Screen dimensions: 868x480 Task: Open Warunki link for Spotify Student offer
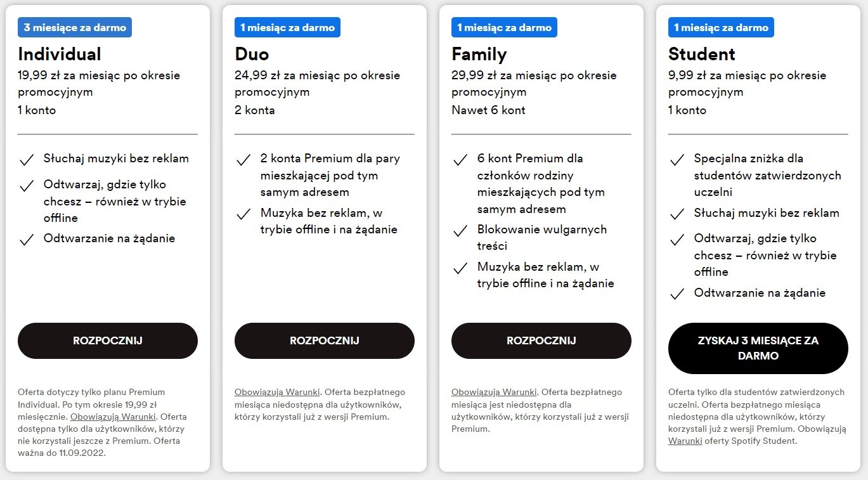coord(685,441)
